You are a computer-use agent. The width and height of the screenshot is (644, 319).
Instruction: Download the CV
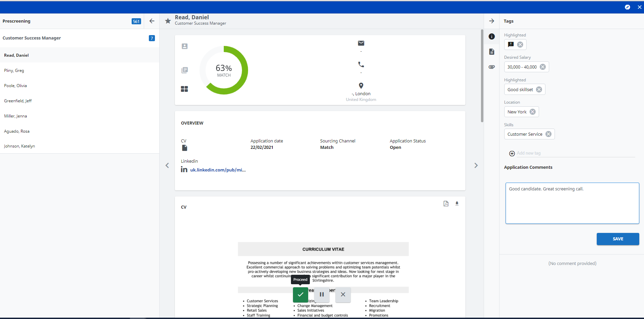click(x=457, y=204)
